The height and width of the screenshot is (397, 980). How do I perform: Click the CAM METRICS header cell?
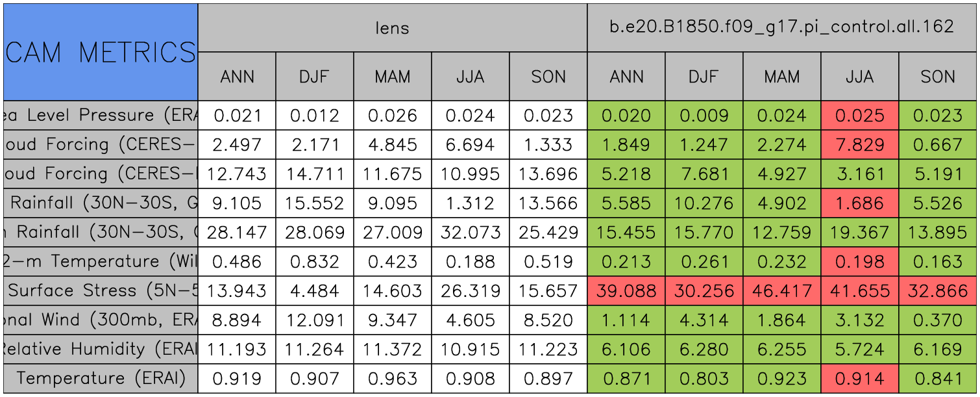coord(101,52)
